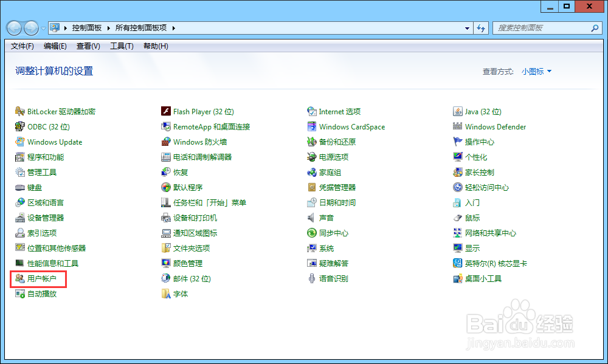Open the Windows Update icon
The height and width of the screenshot is (364, 608).
pos(20,142)
